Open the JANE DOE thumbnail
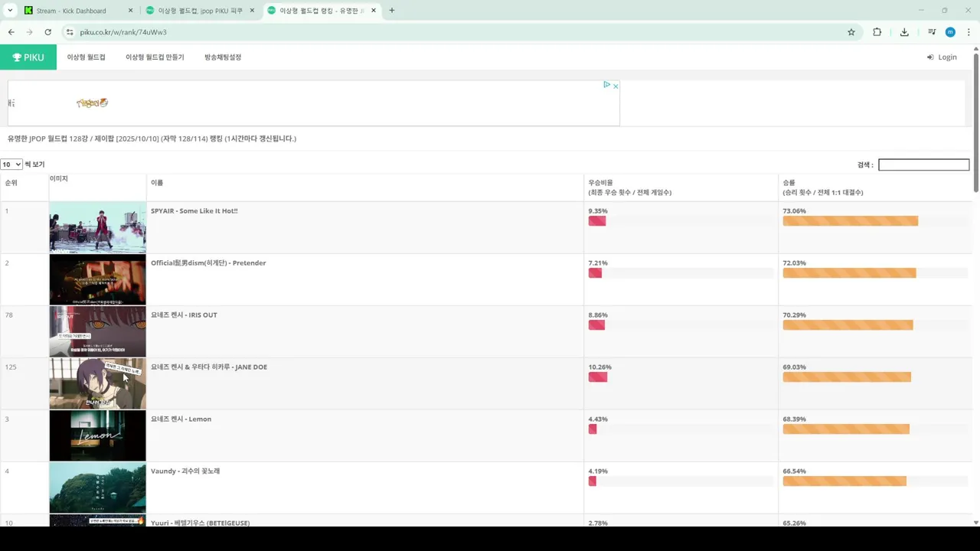The width and height of the screenshot is (980, 551). click(x=97, y=383)
